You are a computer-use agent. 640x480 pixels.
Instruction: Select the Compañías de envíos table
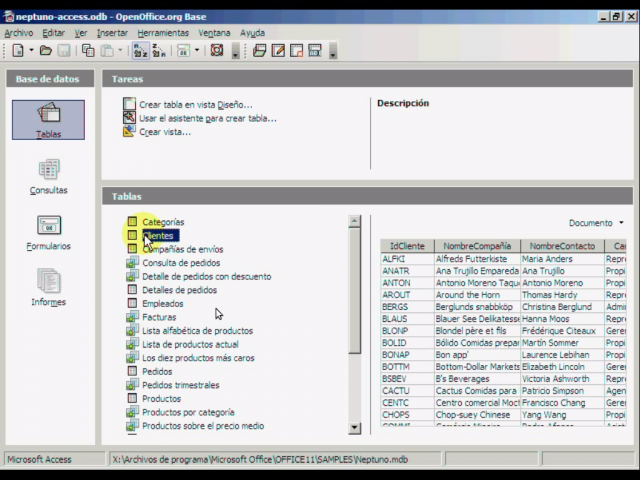click(x=182, y=249)
